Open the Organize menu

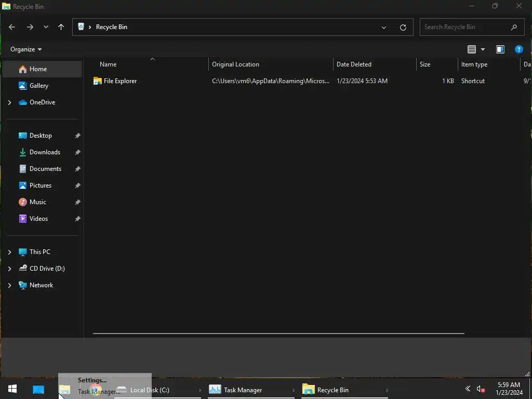click(26, 49)
